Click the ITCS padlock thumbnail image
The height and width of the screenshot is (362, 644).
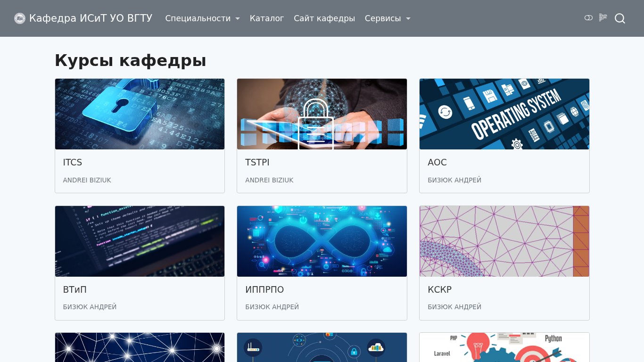pyautogui.click(x=140, y=114)
